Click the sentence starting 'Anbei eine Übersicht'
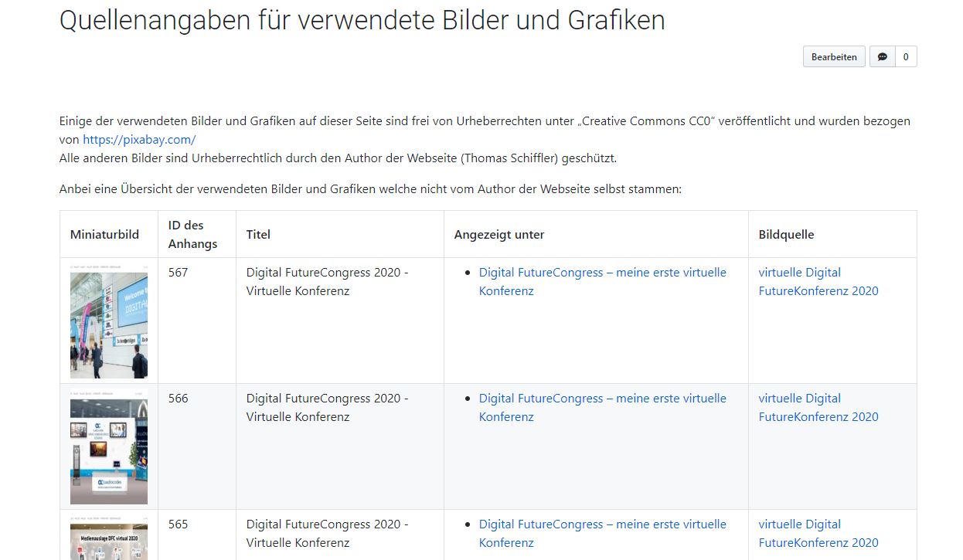 pyautogui.click(x=370, y=189)
